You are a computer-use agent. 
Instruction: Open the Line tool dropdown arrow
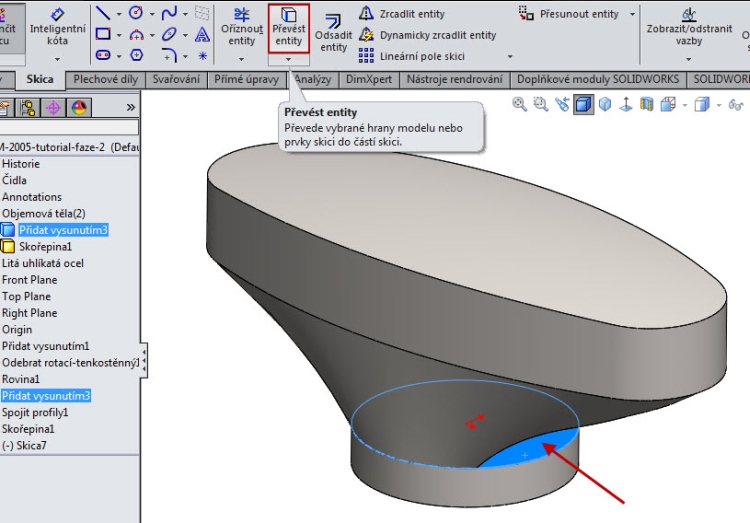click(119, 14)
